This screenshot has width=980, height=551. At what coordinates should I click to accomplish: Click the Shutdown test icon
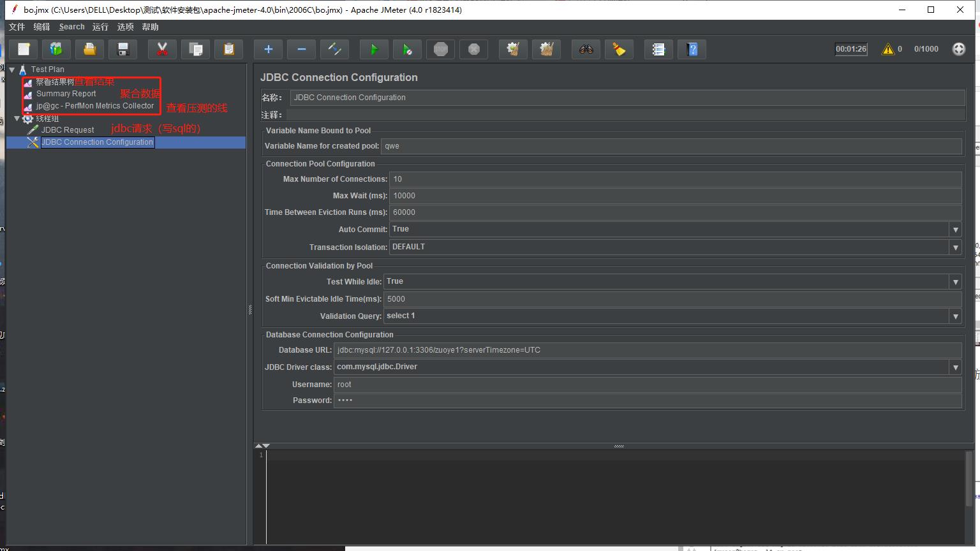coord(473,49)
